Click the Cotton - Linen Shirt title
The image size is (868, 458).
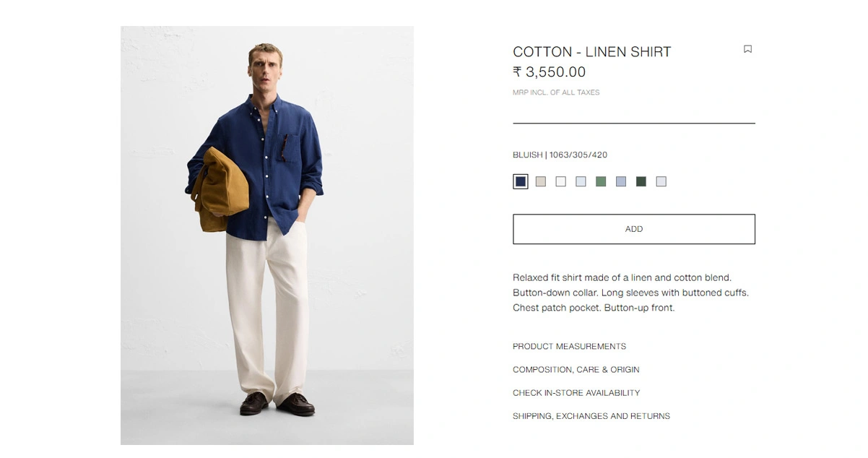[x=592, y=52]
